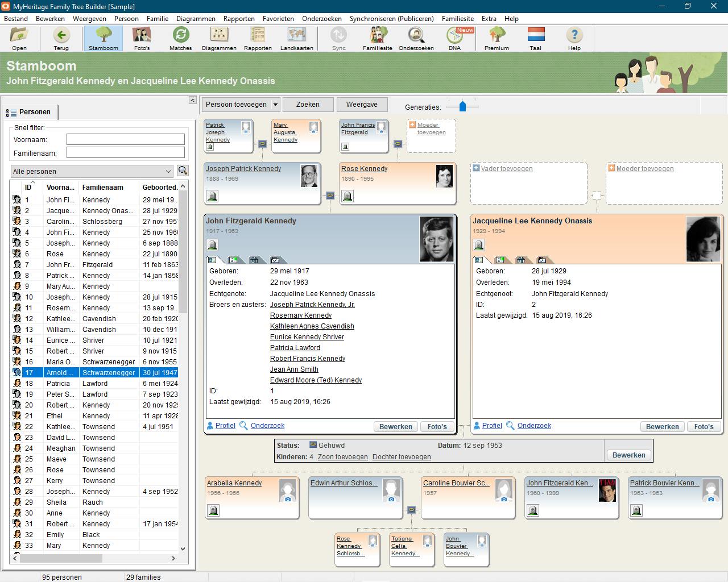
Task: Open the Rapporten menu
Action: [239, 18]
